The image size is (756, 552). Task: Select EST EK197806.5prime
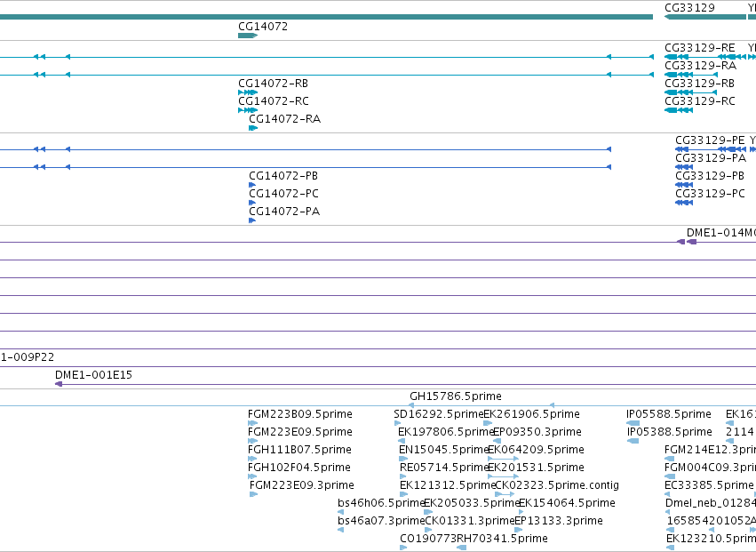tap(446, 432)
